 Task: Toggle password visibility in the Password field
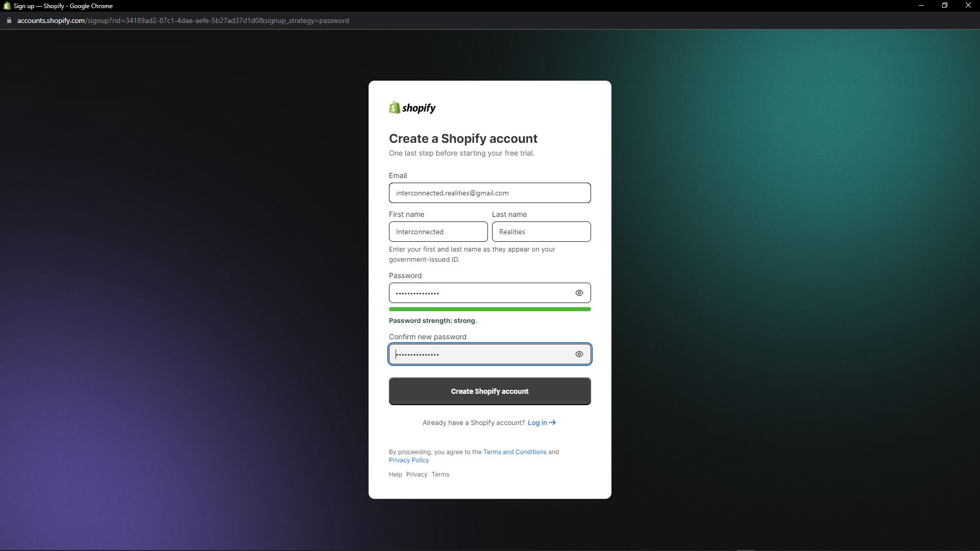[579, 293]
